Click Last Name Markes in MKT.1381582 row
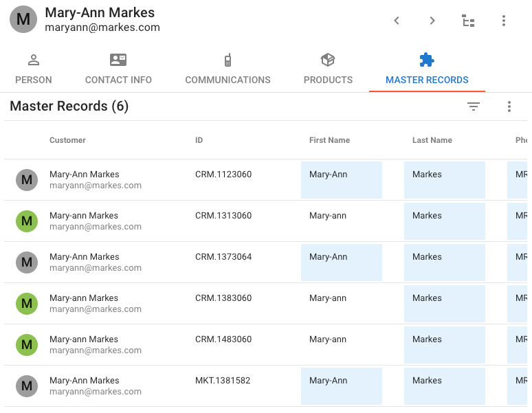The height and width of the screenshot is (413, 532). pyautogui.click(x=445, y=386)
